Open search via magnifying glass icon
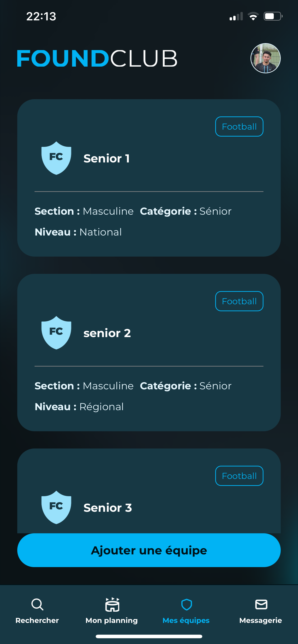298x644 pixels. [x=37, y=604]
